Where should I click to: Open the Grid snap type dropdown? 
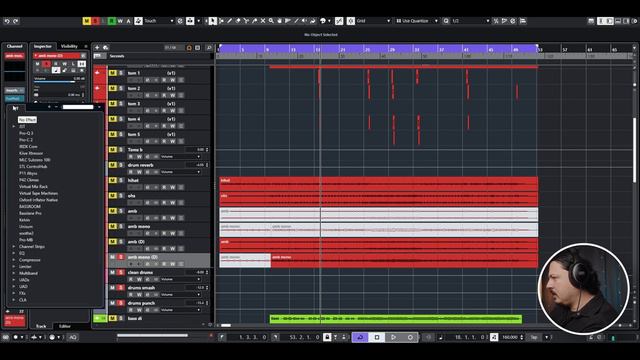[373, 21]
